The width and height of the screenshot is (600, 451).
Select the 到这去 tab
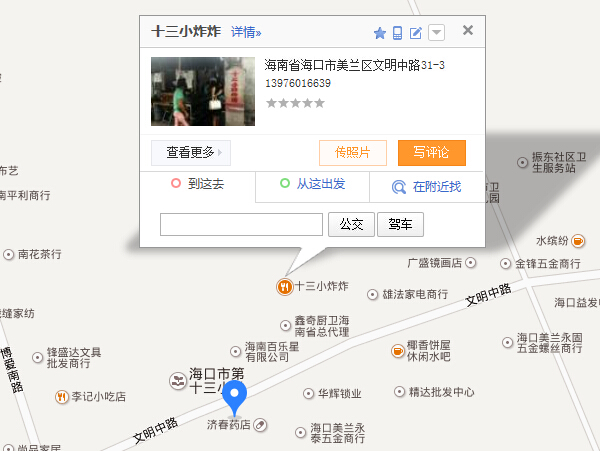[198, 184]
